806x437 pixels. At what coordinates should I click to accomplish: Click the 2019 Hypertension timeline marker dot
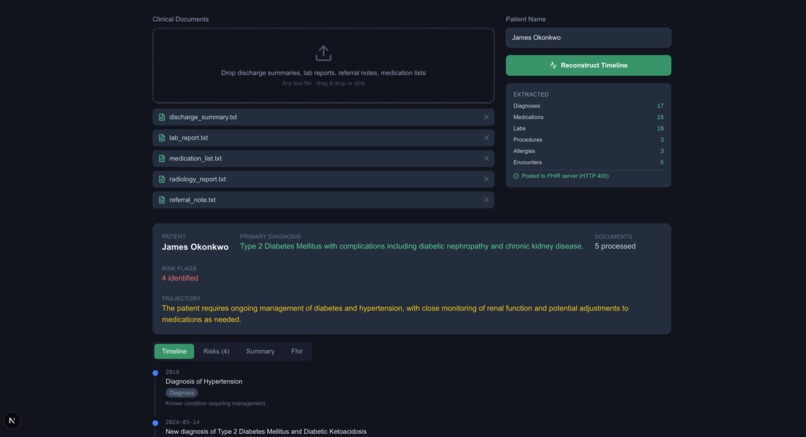pyautogui.click(x=155, y=373)
